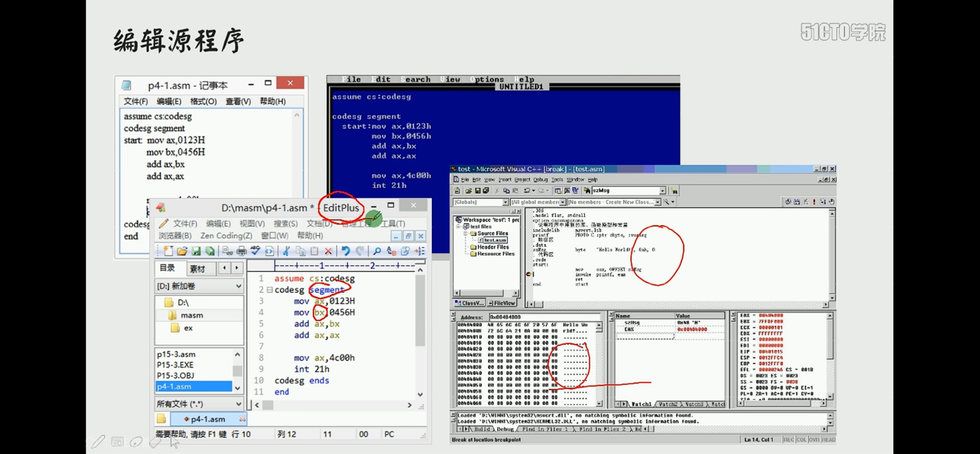Open the 搜索(S) menu in EditPlus

coord(285,224)
